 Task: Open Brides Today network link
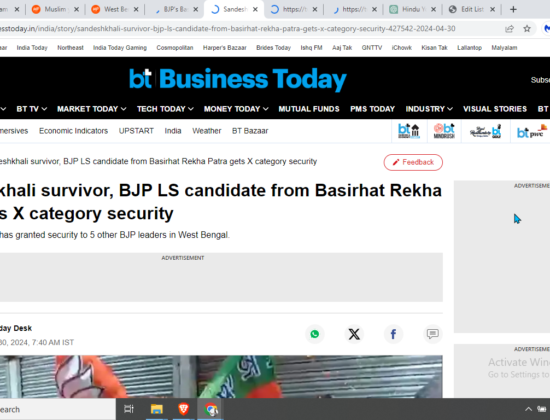[273, 48]
